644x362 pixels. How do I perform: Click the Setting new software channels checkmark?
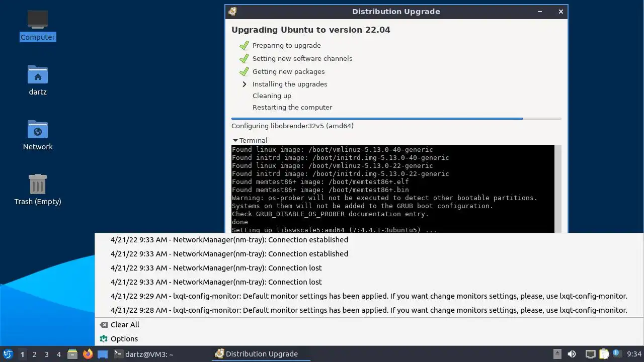click(245, 58)
